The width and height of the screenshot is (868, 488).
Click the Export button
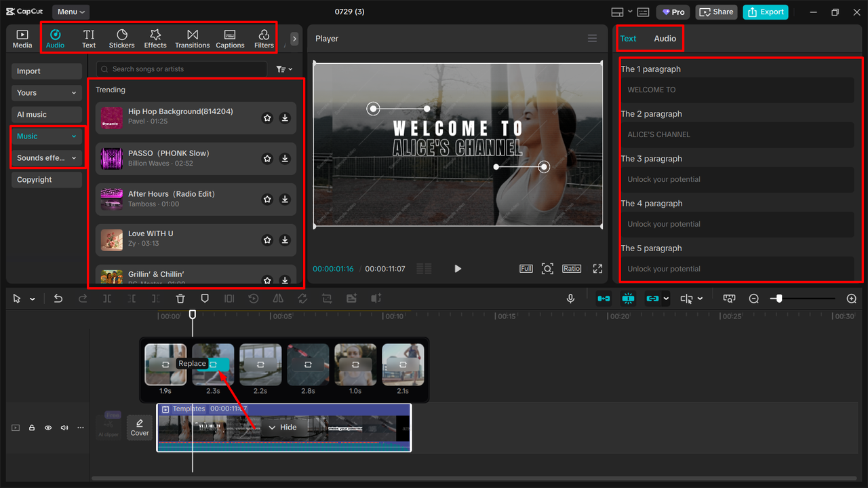765,12
